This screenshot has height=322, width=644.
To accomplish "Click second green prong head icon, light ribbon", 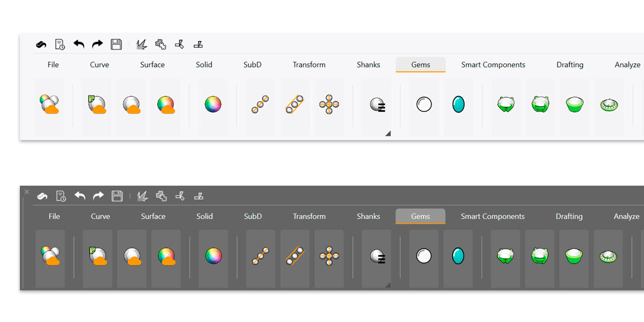I will pyautogui.click(x=540, y=104).
